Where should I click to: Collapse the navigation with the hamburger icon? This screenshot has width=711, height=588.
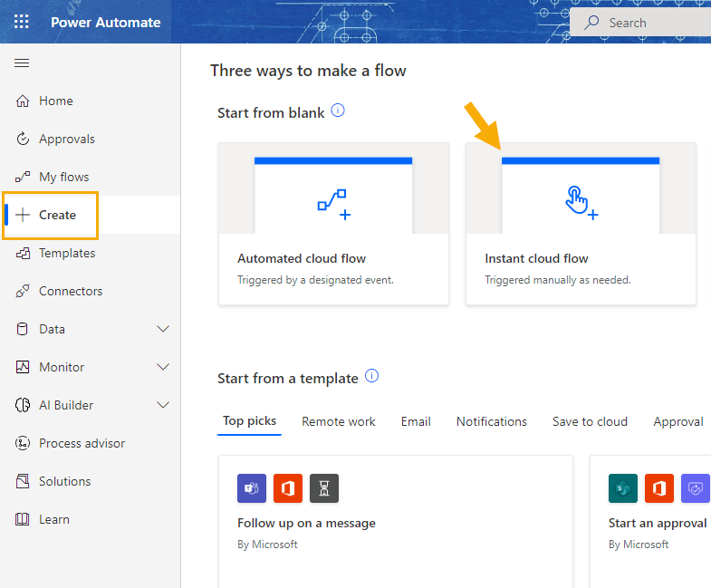click(x=22, y=63)
